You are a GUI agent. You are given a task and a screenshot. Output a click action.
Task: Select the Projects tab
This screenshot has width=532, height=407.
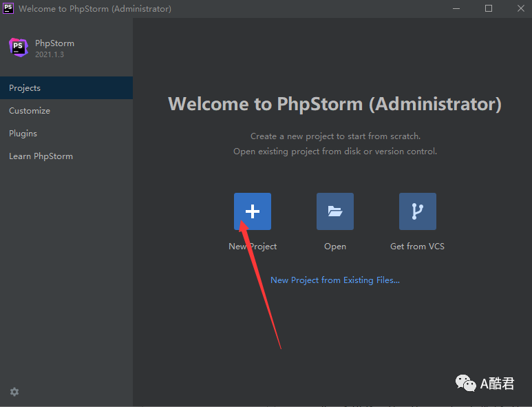[x=67, y=88]
